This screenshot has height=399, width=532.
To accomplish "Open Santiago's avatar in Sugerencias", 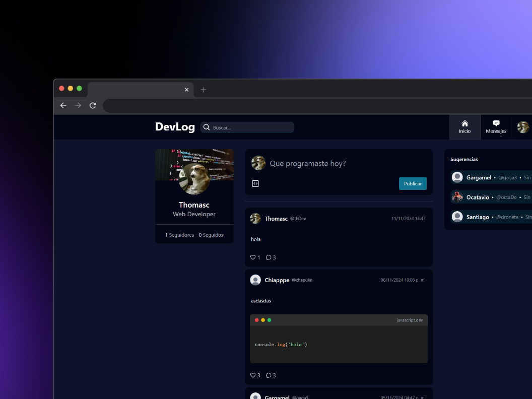I will 457,217.
